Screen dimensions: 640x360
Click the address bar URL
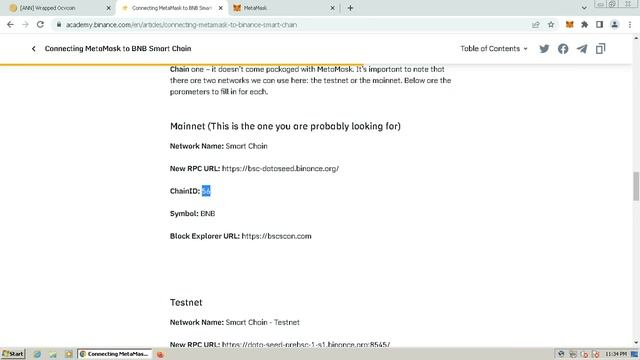click(181, 24)
